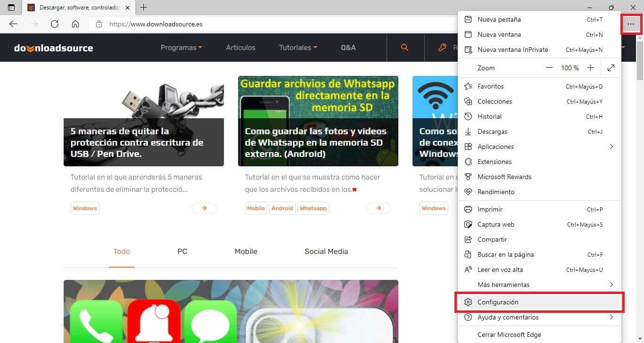Click the downloadsource logo
This screenshot has height=343, width=644.
54,48
